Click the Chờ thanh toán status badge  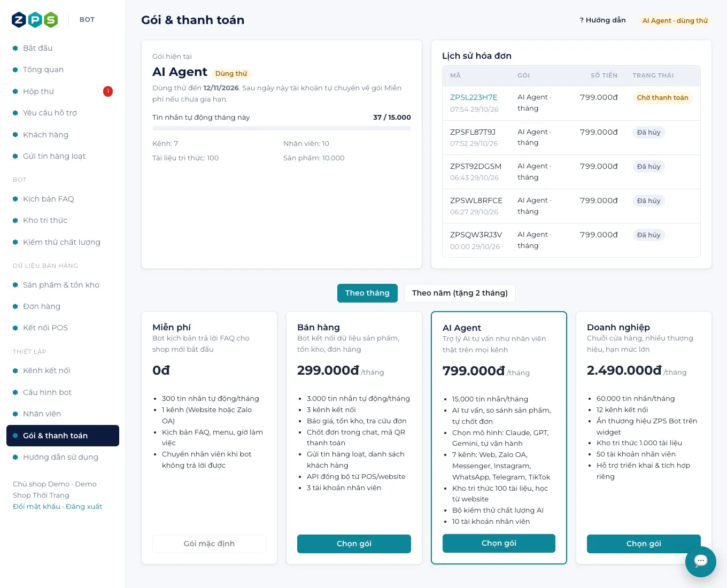point(662,98)
